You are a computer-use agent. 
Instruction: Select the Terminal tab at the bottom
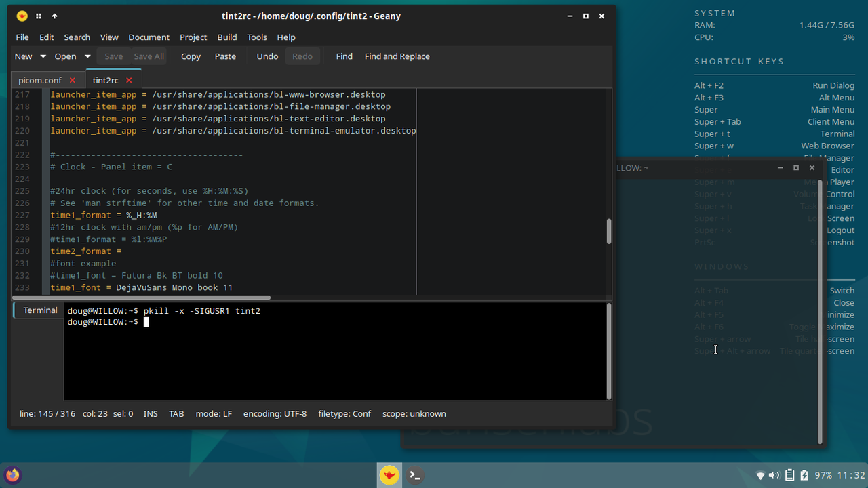pos(39,310)
